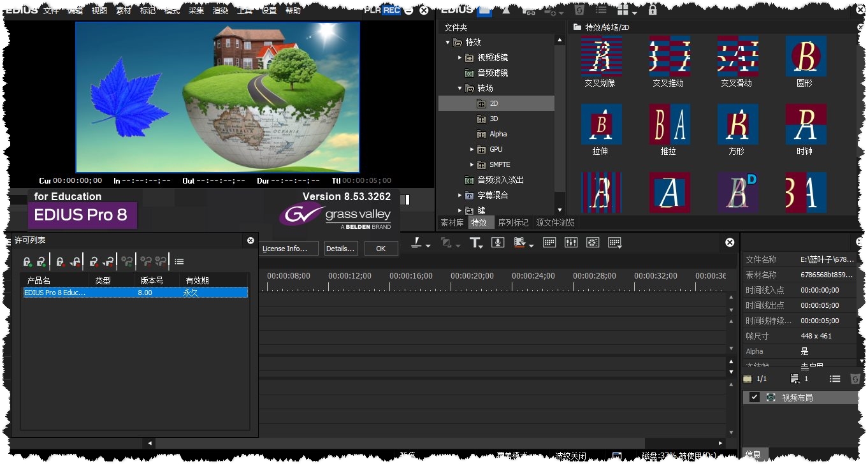Toggle the audio mixer icon
Screen dimensions: 868x464
point(571,243)
